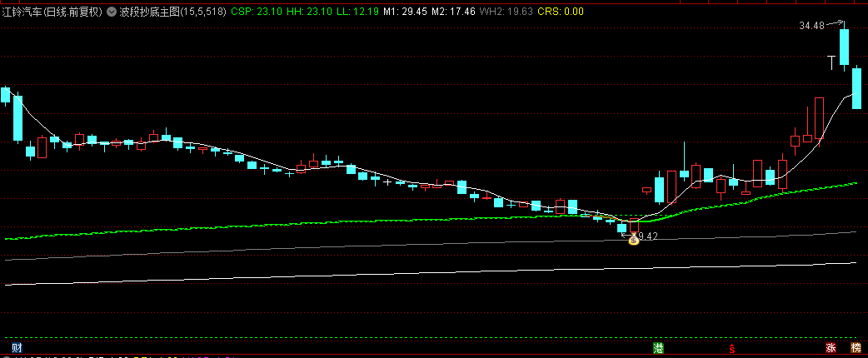
Task: Open the 榜 ranking marker icon
Action: [x=856, y=348]
